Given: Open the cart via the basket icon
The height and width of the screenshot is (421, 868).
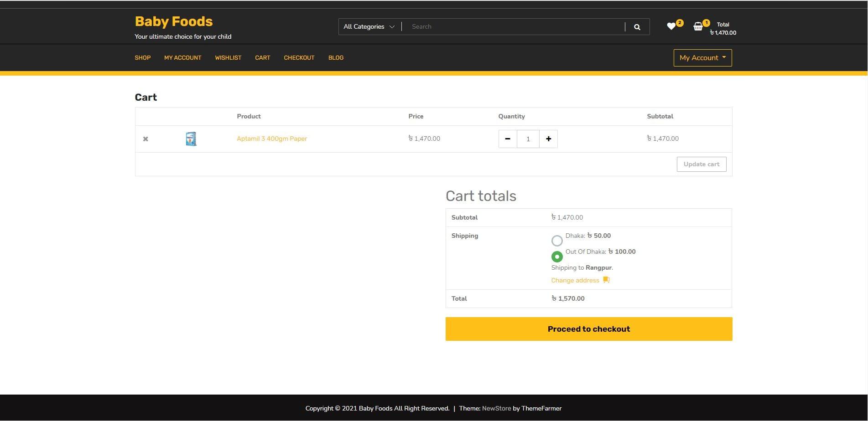Looking at the screenshot, I should point(698,26).
